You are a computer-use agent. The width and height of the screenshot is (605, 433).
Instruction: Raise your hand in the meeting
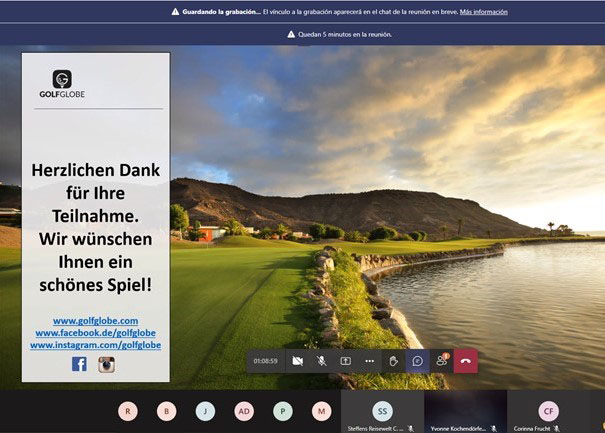coord(394,361)
